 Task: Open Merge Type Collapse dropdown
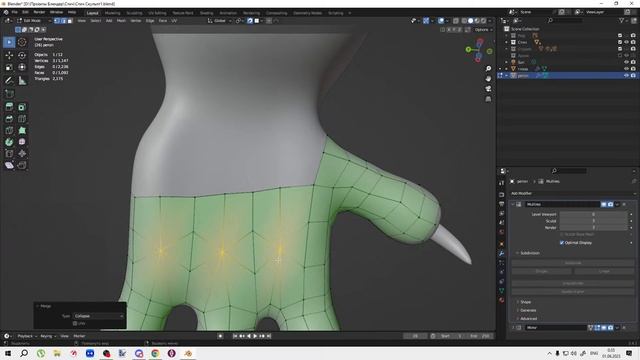tap(99, 316)
